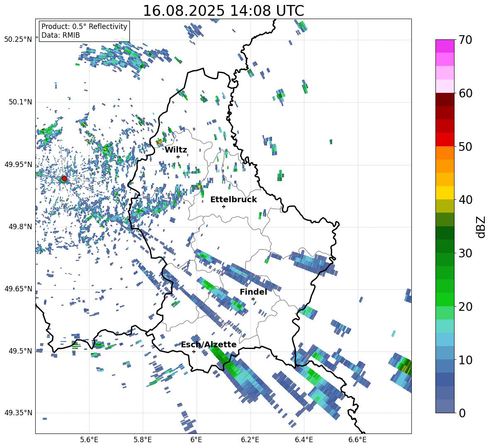Screen dimensions: 491x448
Task: Click the Ettelbruck city label
Action: [233, 200]
